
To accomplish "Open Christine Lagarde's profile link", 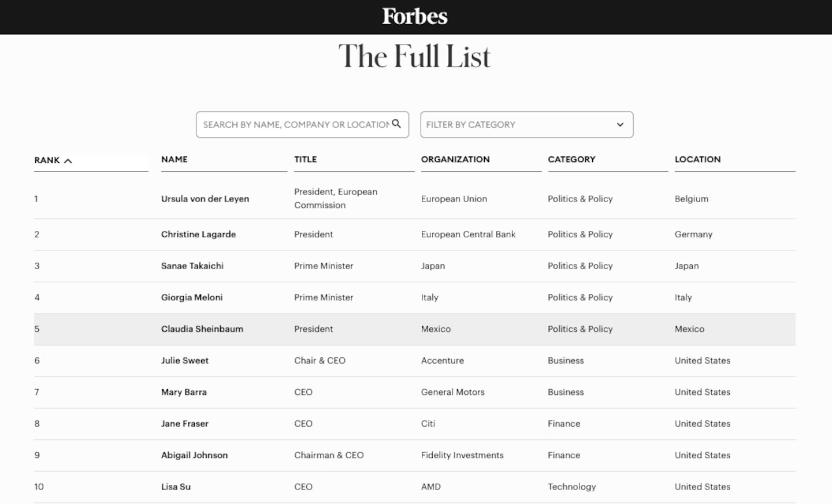I will click(198, 234).
